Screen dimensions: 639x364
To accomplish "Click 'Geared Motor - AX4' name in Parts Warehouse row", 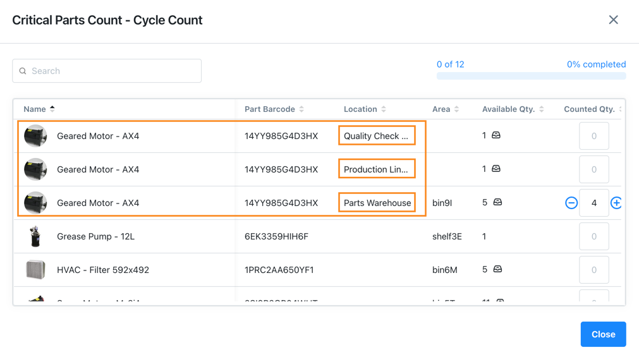I will point(98,203).
